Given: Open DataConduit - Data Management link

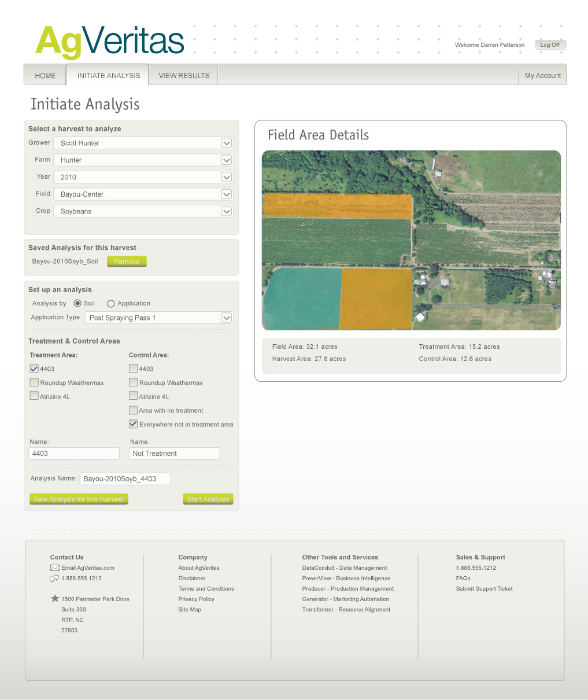Looking at the screenshot, I should (345, 568).
